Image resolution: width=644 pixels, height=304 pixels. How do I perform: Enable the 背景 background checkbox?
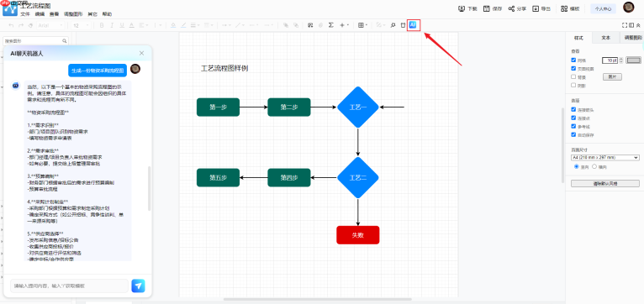click(x=573, y=76)
